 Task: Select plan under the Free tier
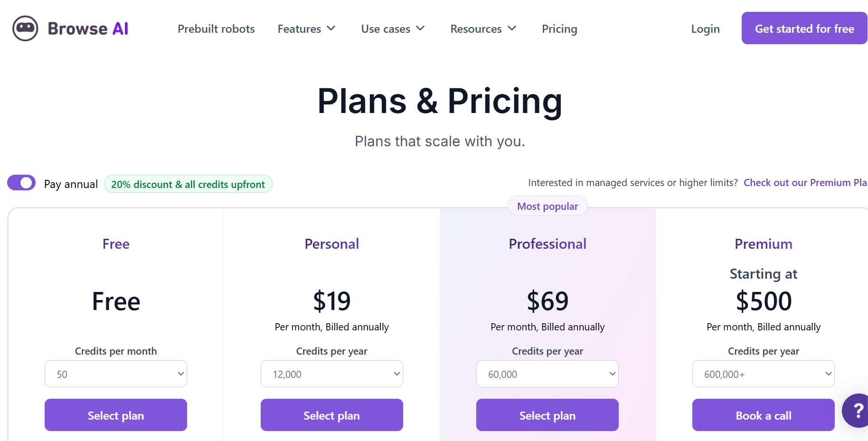115,415
